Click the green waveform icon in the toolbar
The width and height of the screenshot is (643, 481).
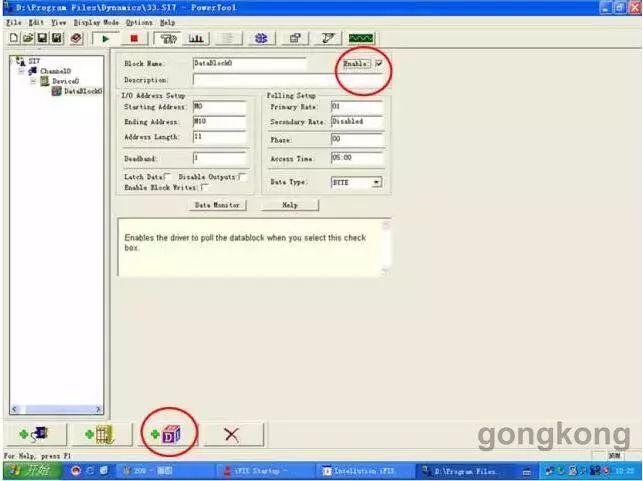click(x=361, y=38)
